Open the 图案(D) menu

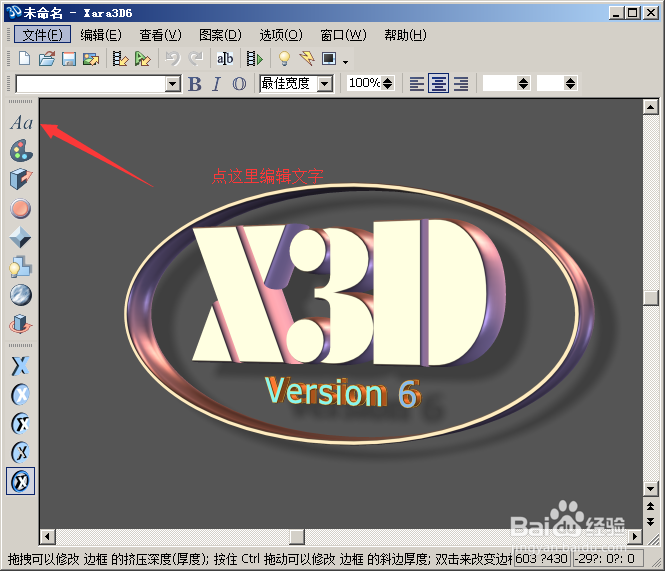(x=220, y=35)
